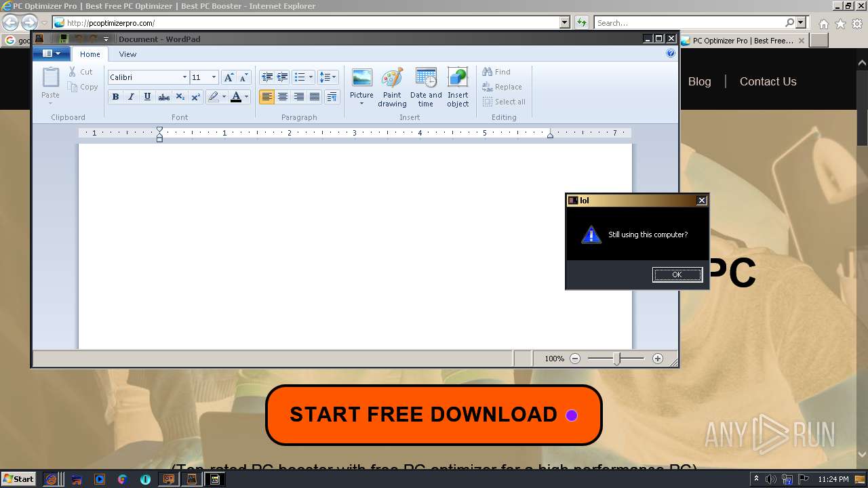Open the Blog link on the webpage

[699, 81]
